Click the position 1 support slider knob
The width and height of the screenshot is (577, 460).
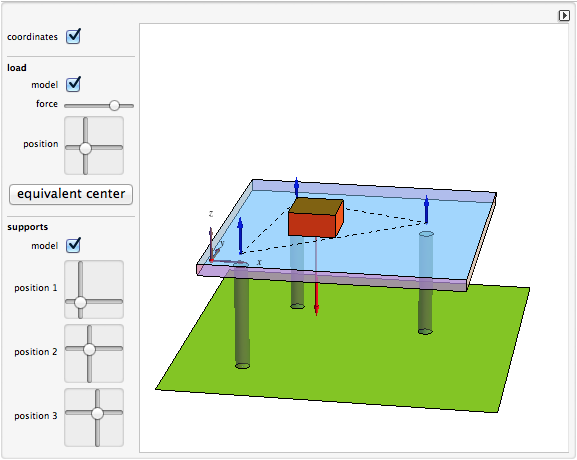[80, 302]
